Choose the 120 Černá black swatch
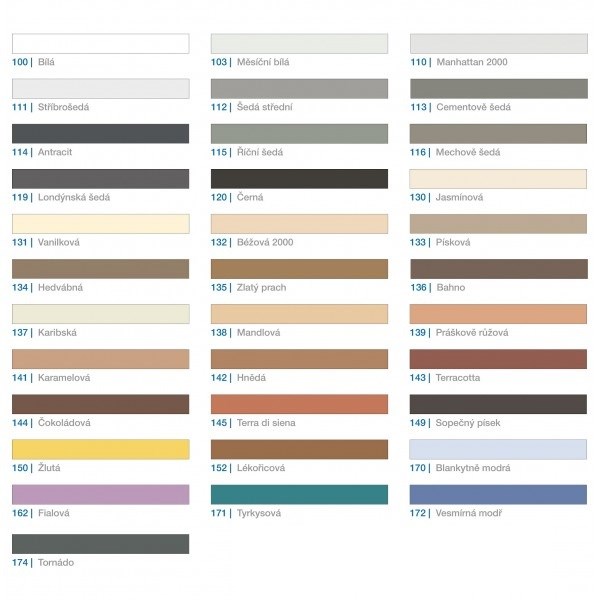600x600 pixels. click(x=299, y=179)
